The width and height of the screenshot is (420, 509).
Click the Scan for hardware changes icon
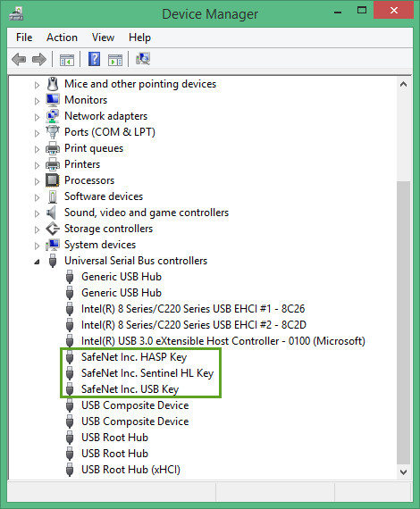(143, 59)
